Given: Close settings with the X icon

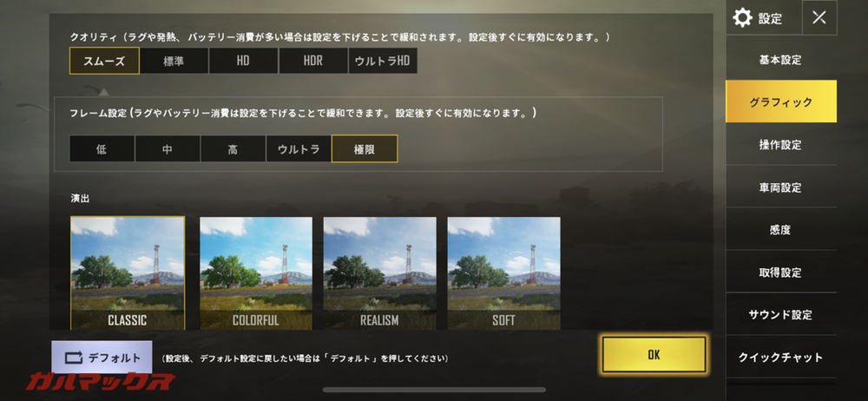Looking at the screenshot, I should [819, 17].
